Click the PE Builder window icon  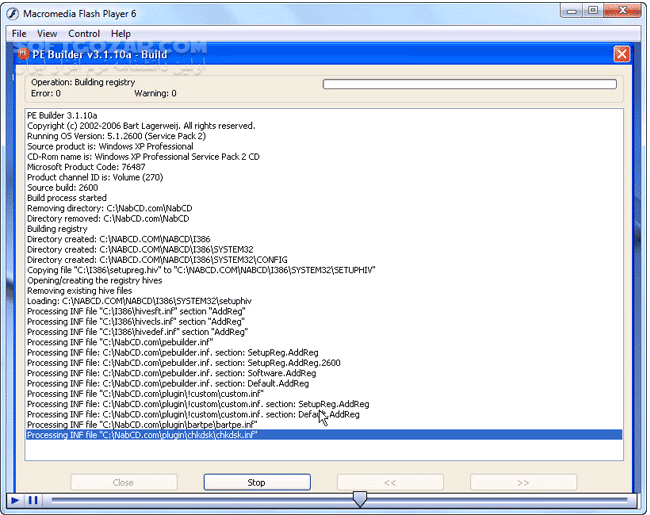pyautogui.click(x=25, y=54)
